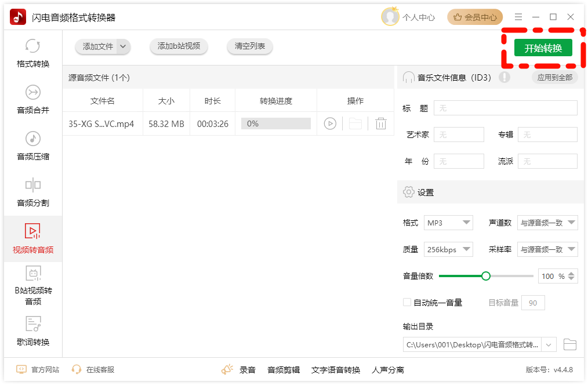This screenshot has height=385, width=588.
Task: Click the 专辑 album input field
Action: tap(547, 135)
